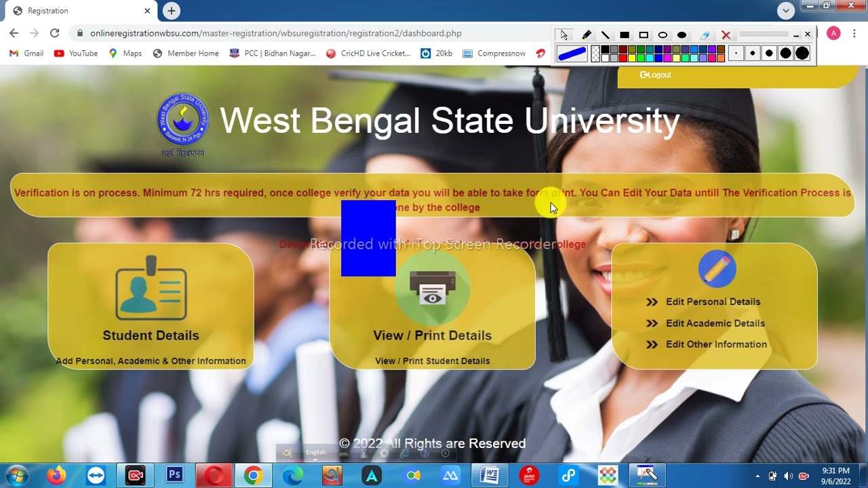Open Photoshop from the taskbar

pyautogui.click(x=175, y=476)
